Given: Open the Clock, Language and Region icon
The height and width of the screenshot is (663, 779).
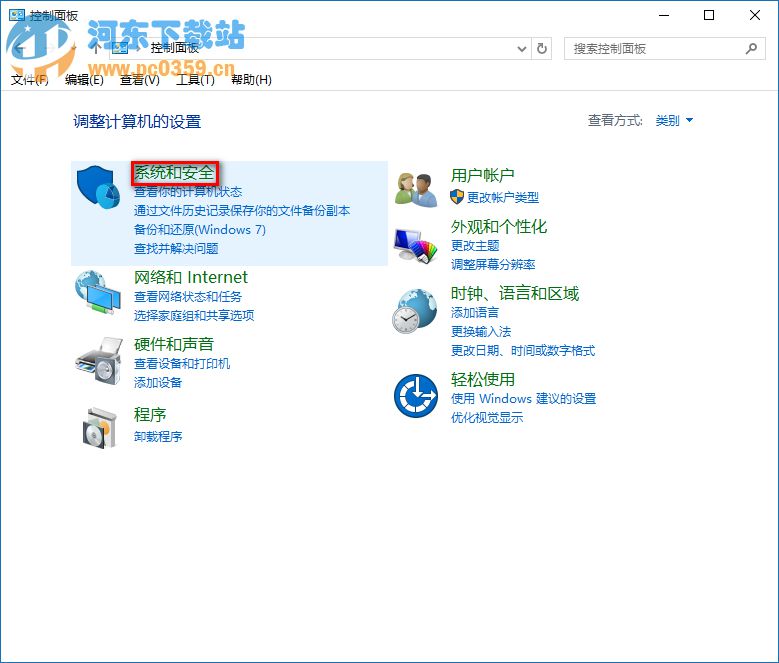Looking at the screenshot, I should (415, 311).
